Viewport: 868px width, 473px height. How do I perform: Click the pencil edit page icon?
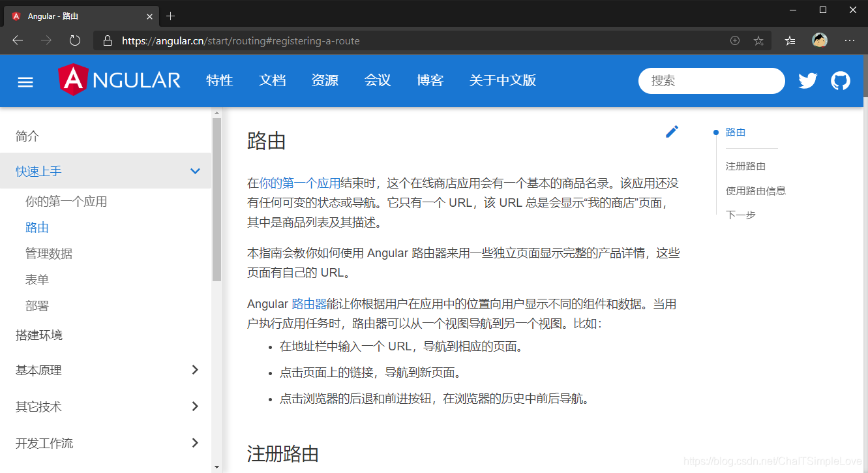pyautogui.click(x=672, y=132)
